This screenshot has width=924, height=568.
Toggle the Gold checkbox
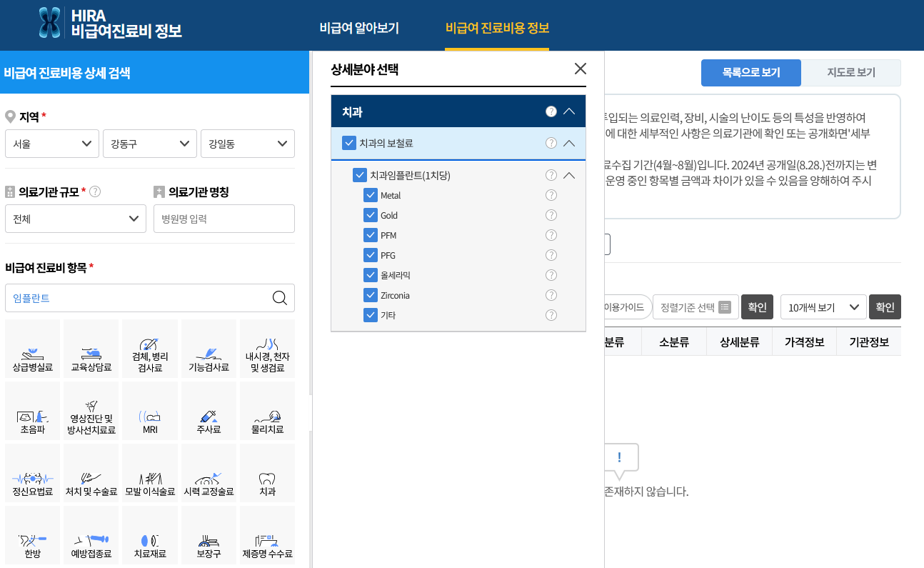pos(371,215)
